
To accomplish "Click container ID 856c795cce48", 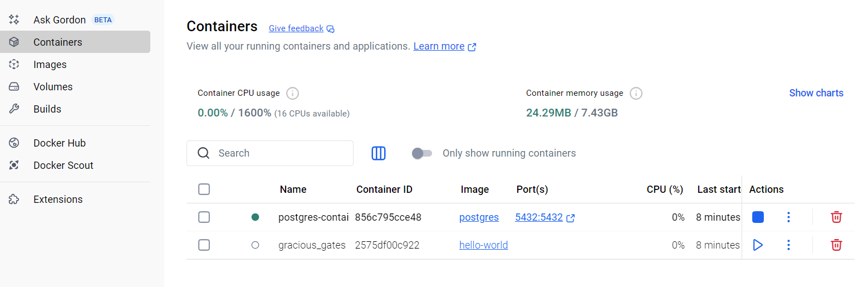I will pos(388,217).
